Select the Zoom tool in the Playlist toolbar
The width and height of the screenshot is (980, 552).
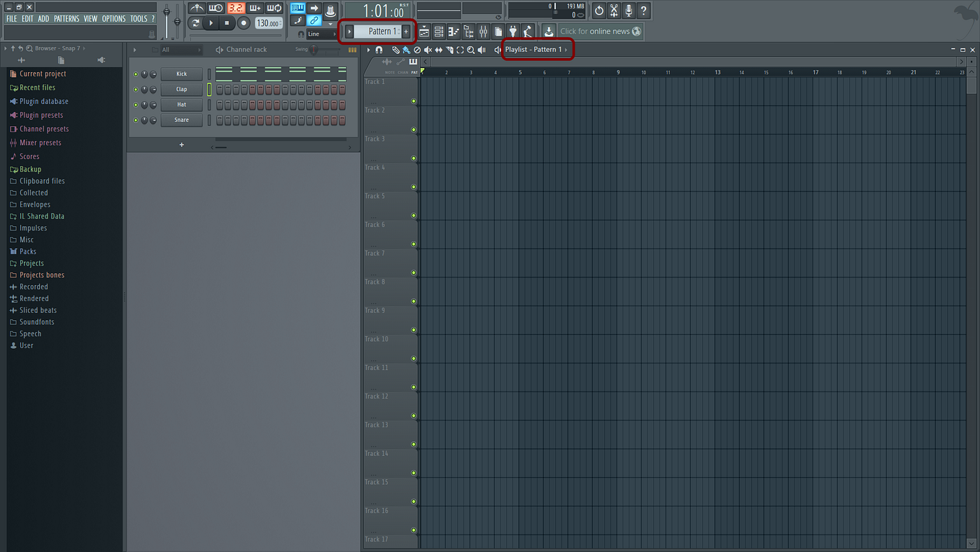point(470,50)
